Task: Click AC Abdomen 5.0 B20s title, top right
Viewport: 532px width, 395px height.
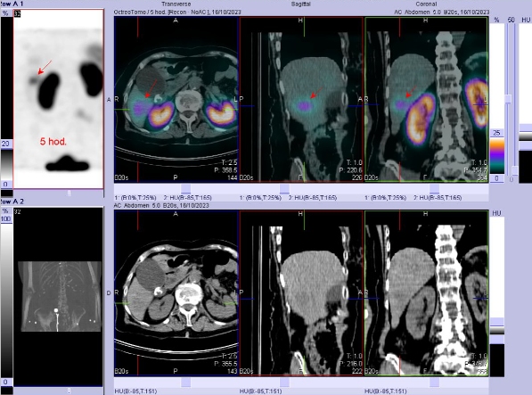Action: coord(441,12)
